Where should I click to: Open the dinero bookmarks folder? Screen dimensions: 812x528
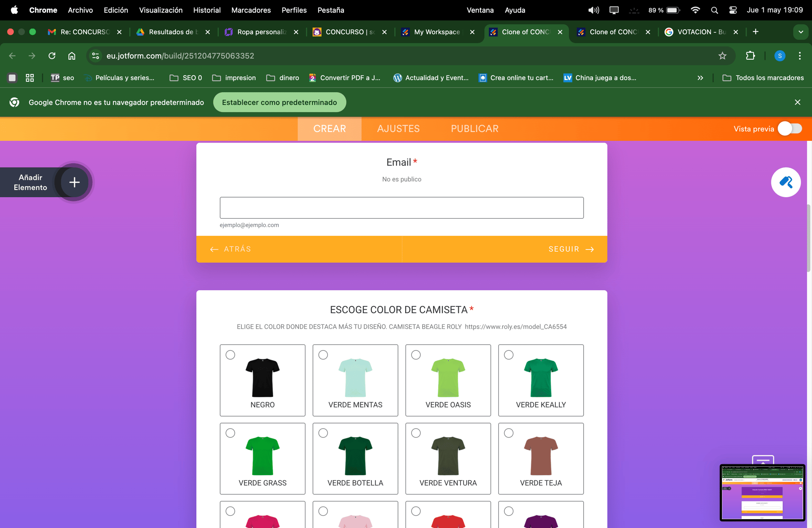point(283,78)
